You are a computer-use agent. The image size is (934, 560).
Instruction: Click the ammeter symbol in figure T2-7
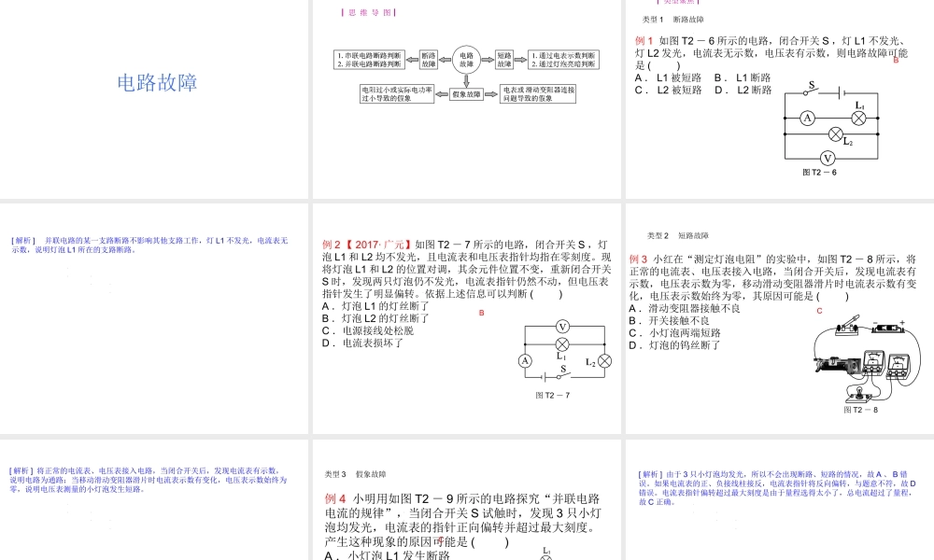525,360
